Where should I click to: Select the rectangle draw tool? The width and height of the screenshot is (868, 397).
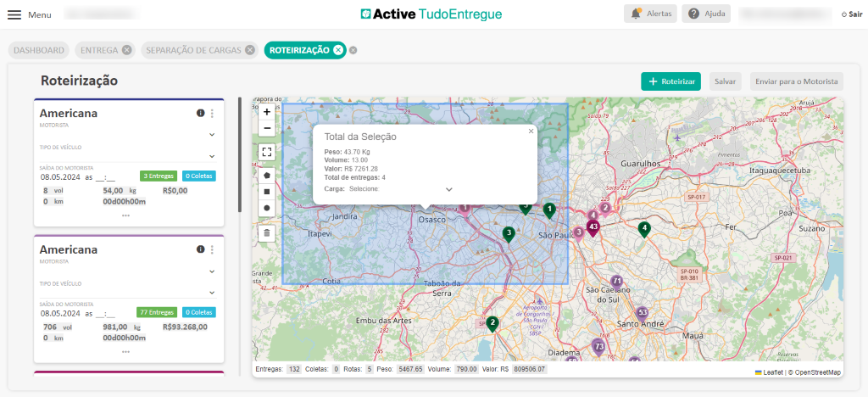click(267, 192)
